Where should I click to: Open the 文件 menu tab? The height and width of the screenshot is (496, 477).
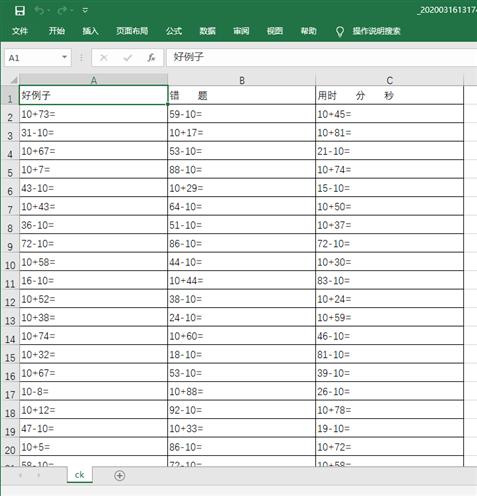(20, 31)
